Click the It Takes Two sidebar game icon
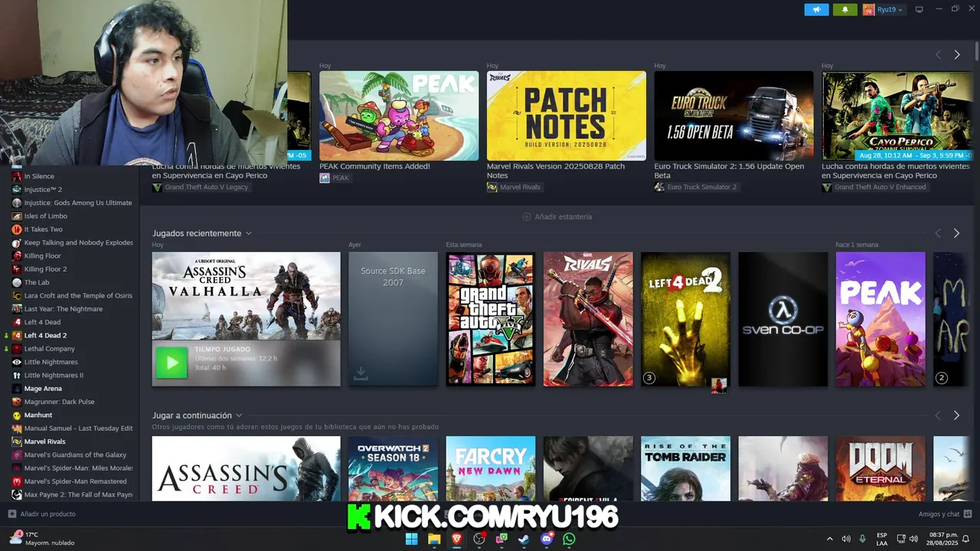Screen dimensions: 980x551 tap(17, 230)
